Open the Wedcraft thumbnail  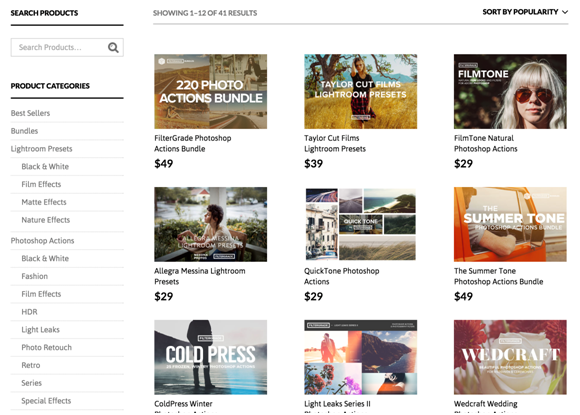(x=510, y=357)
